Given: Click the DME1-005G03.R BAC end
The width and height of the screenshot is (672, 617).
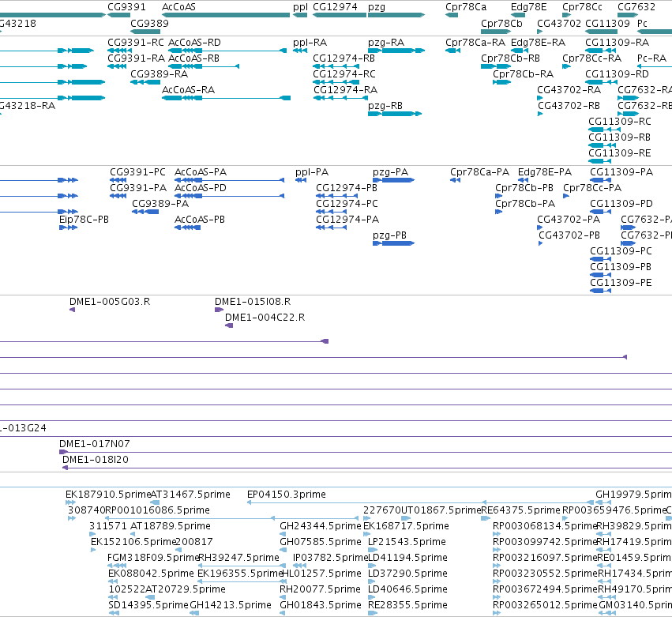Looking at the screenshot, I should pos(73,310).
